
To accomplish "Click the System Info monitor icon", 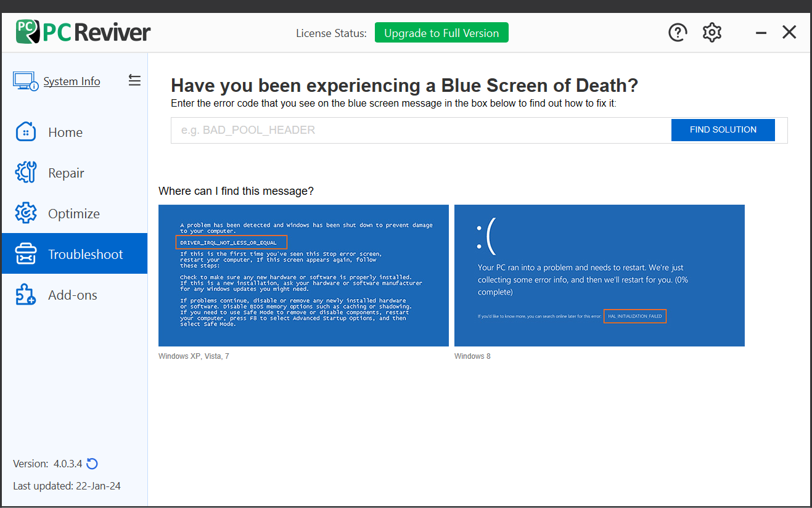I will click(x=25, y=81).
